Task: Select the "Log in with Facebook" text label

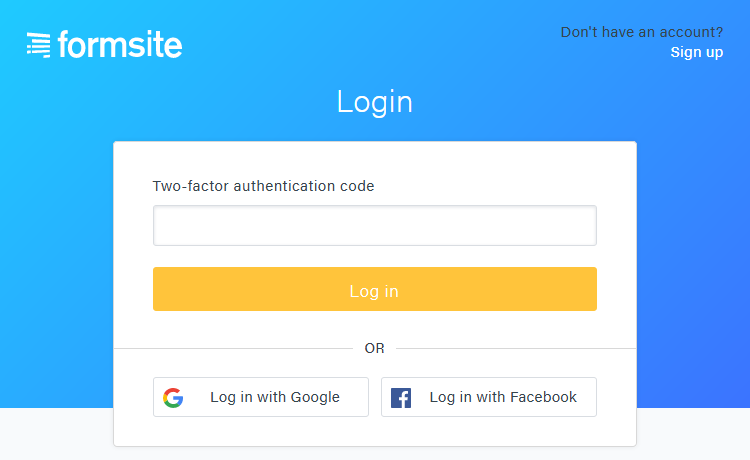Action: pos(503,397)
